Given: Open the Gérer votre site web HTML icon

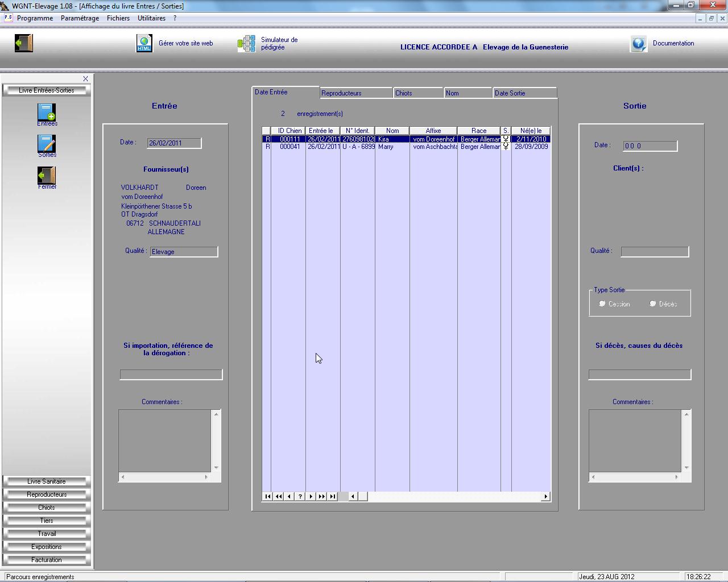Looking at the screenshot, I should [x=144, y=43].
